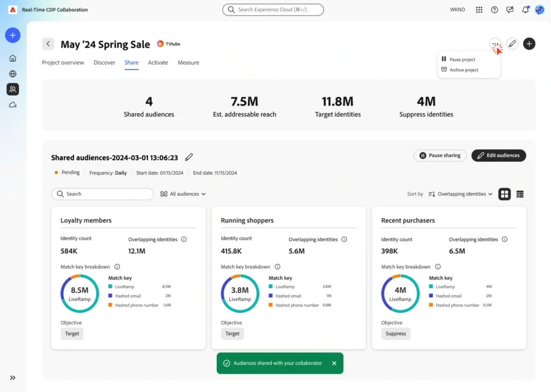This screenshot has height=392, width=551.
Task: Open the Discover tab
Action: click(104, 62)
